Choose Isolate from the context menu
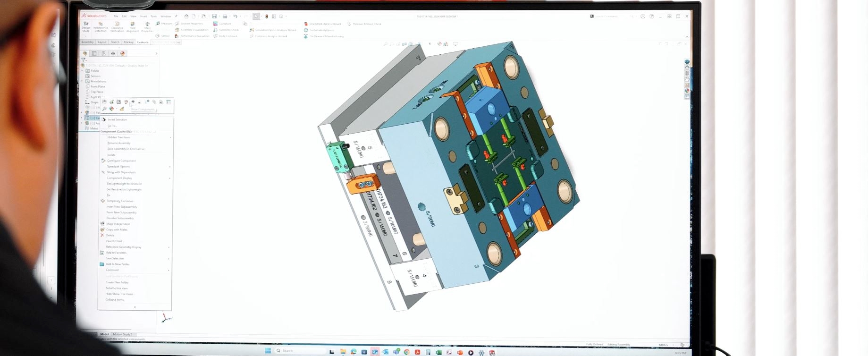Viewport: 868px width, 356px height. [111, 155]
